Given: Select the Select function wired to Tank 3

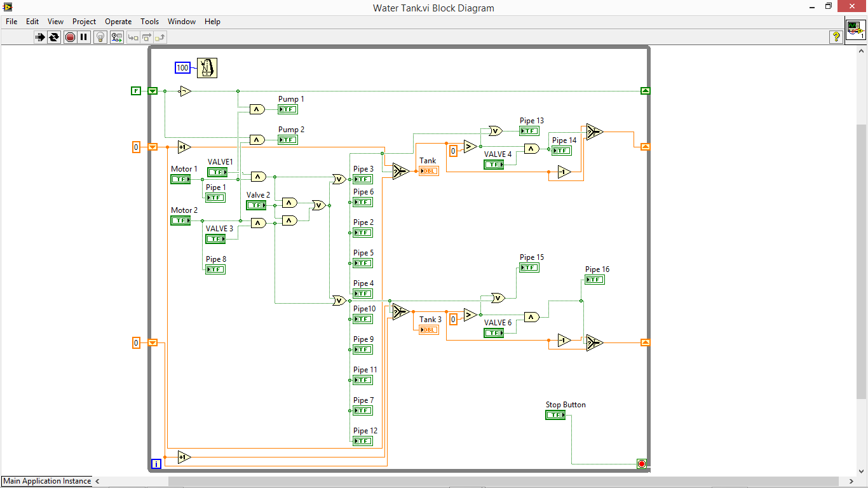Looking at the screenshot, I should (400, 312).
